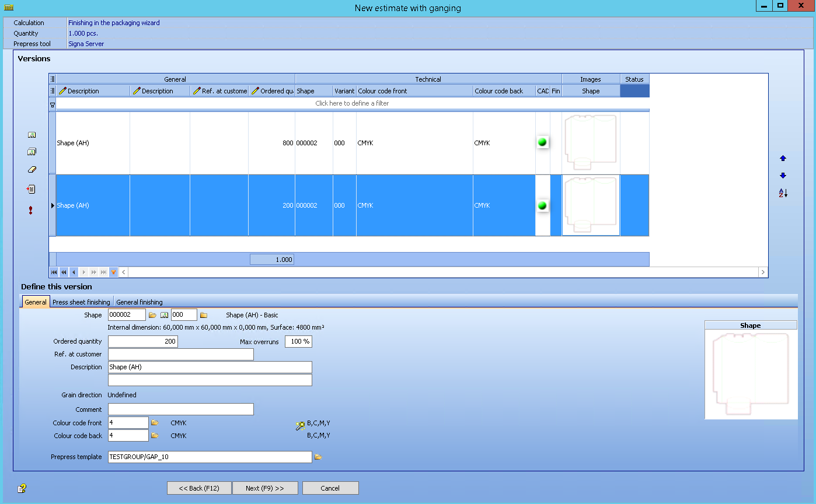
Task: Open folder browse icon next to Shape code
Action: 153,315
